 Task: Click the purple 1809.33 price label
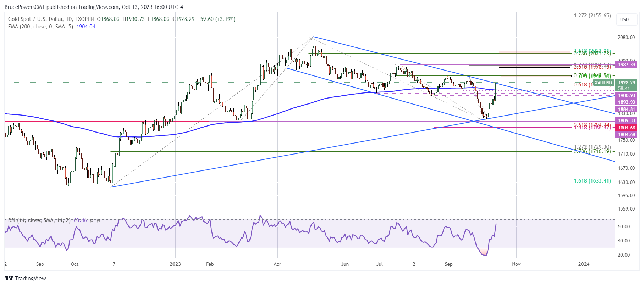click(627, 120)
